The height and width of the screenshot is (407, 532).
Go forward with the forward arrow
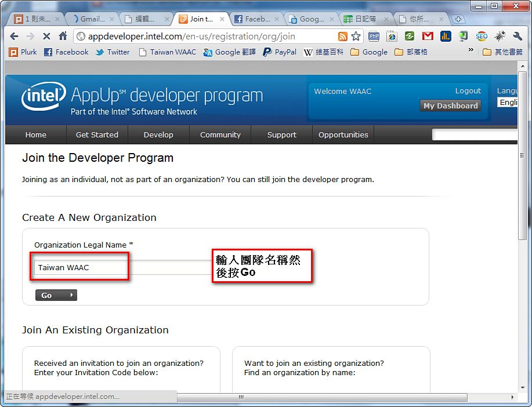pyautogui.click(x=31, y=36)
